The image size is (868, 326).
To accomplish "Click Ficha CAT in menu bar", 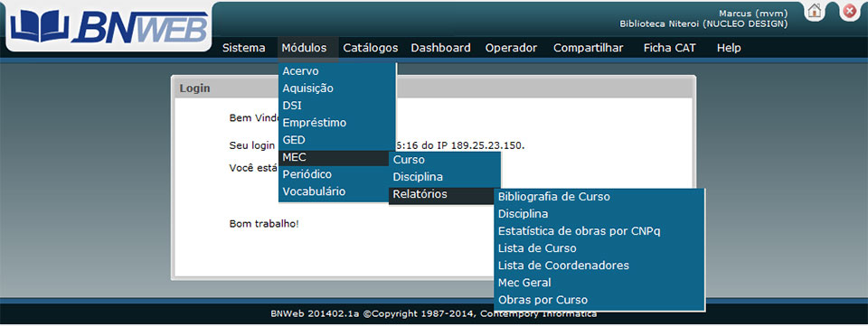I will [669, 48].
